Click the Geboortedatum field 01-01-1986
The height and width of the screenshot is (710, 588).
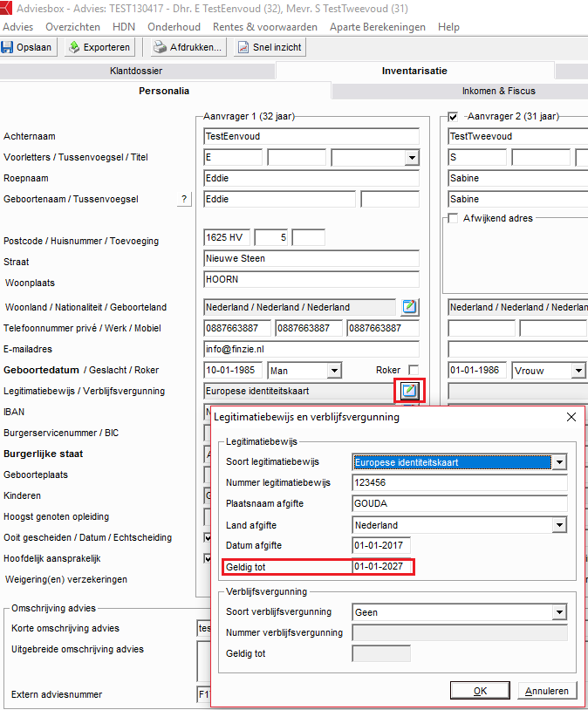click(477, 370)
